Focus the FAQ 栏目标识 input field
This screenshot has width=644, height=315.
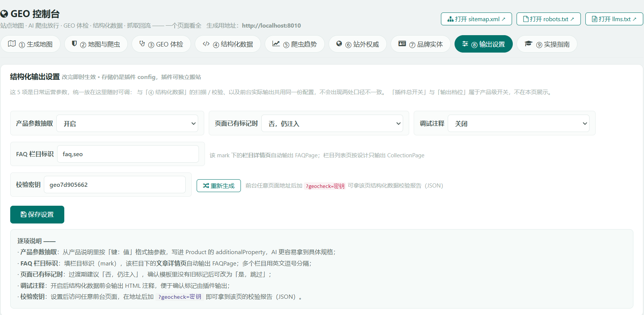point(128,154)
